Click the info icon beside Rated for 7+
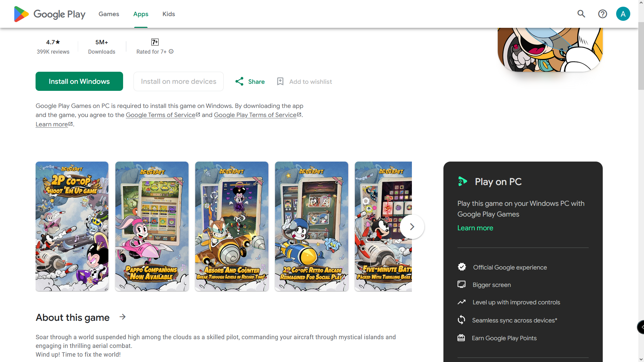 [x=171, y=51]
